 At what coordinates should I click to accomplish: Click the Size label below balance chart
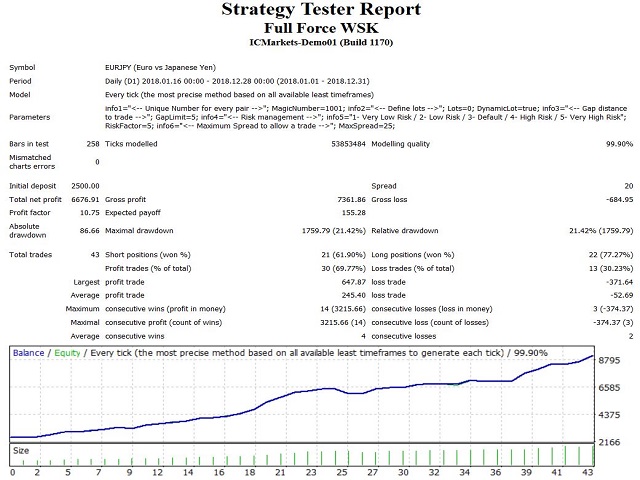coord(19,451)
